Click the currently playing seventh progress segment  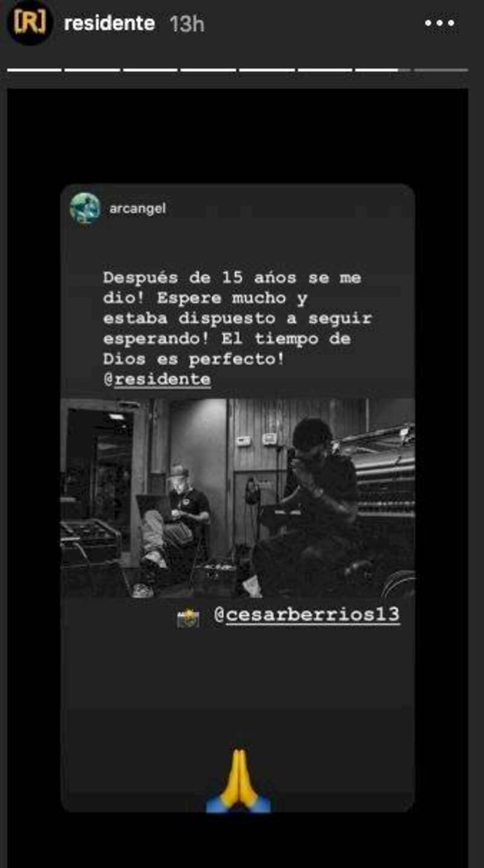[382, 70]
